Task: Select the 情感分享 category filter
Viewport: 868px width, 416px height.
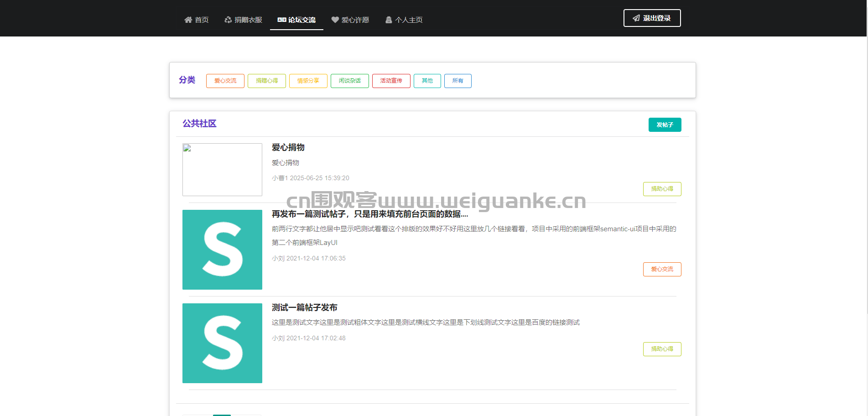Action: coord(308,81)
